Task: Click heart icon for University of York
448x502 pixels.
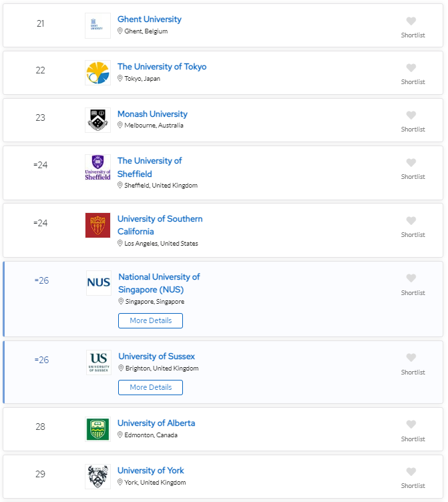Action: point(411,472)
